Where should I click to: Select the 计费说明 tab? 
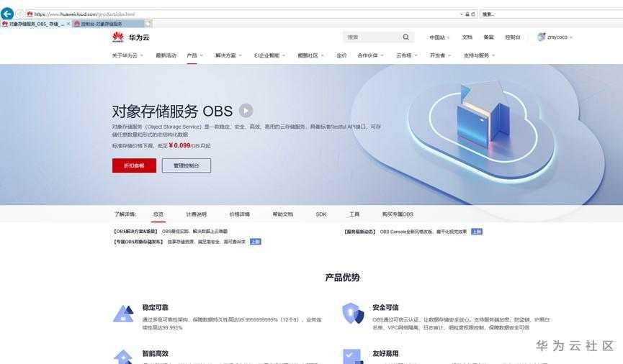tap(197, 214)
